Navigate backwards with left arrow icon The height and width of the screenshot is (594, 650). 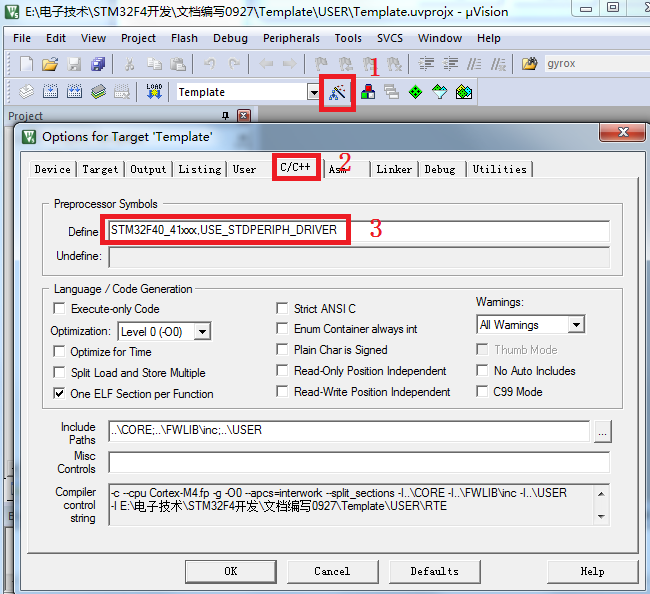266,63
